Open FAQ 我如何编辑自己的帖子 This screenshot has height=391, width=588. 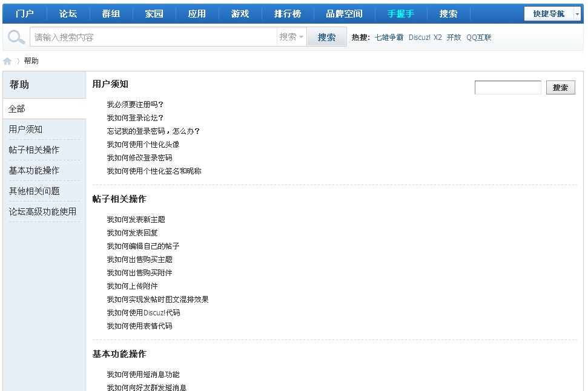(144, 246)
